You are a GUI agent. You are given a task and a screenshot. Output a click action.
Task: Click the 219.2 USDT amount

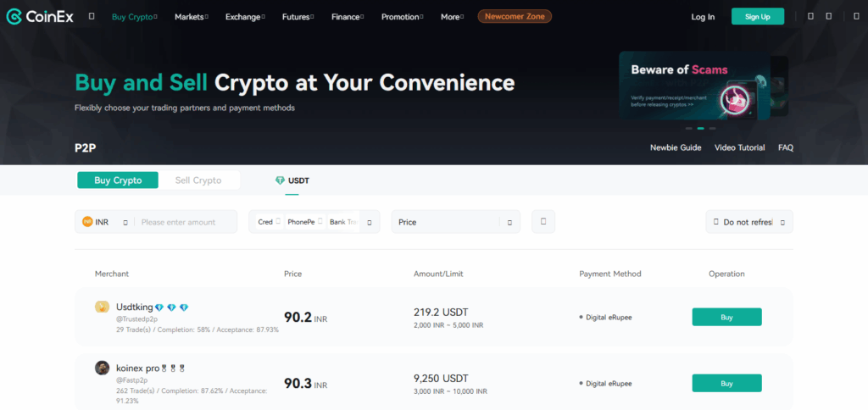click(441, 312)
